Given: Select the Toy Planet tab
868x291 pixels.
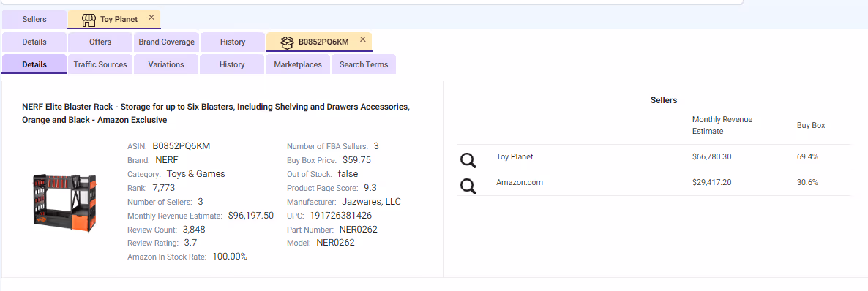Looking at the screenshot, I should point(114,19).
